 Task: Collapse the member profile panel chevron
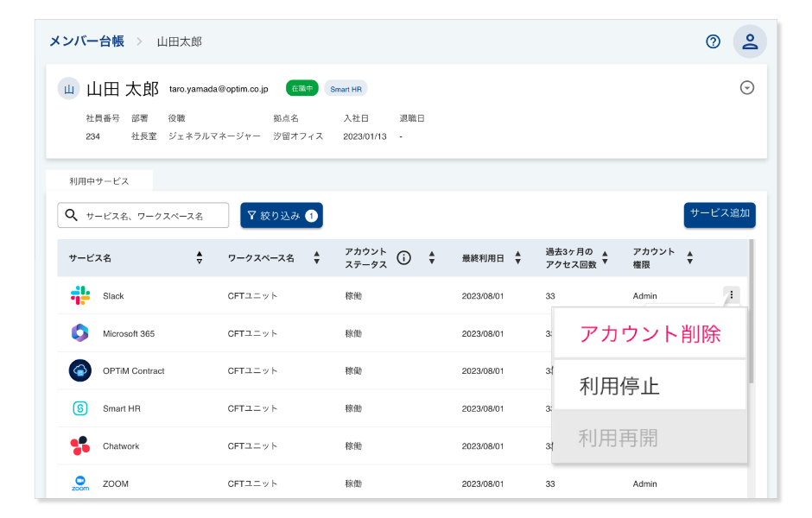746,87
